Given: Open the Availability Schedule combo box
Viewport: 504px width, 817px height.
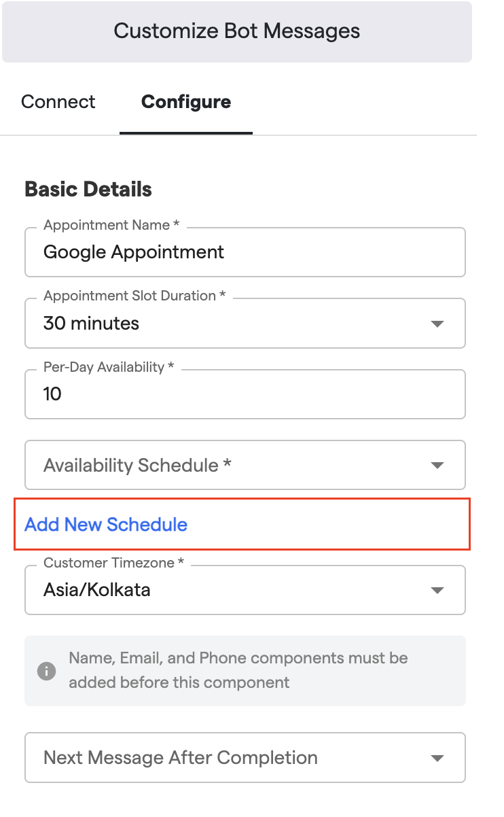Looking at the screenshot, I should click(x=231, y=466).
